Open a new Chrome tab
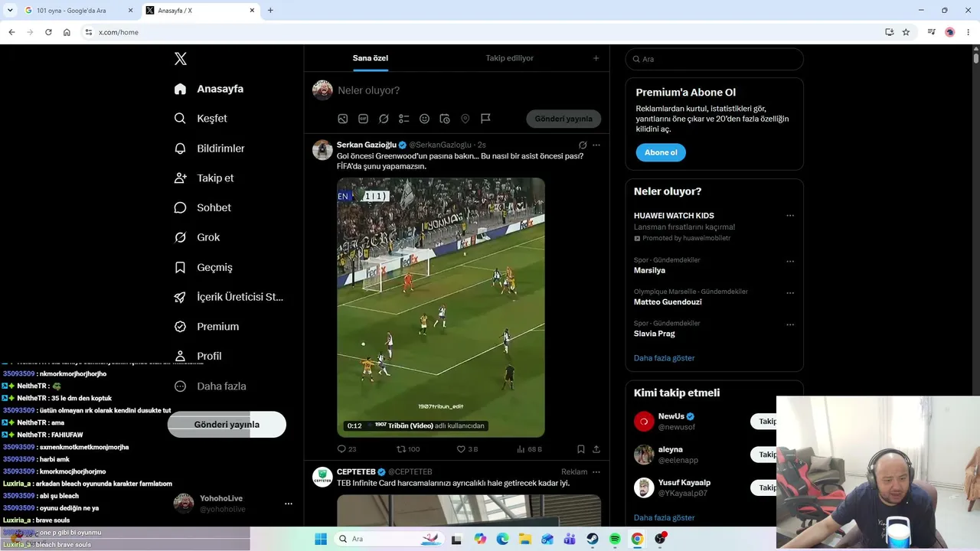The image size is (980, 551). click(x=270, y=11)
